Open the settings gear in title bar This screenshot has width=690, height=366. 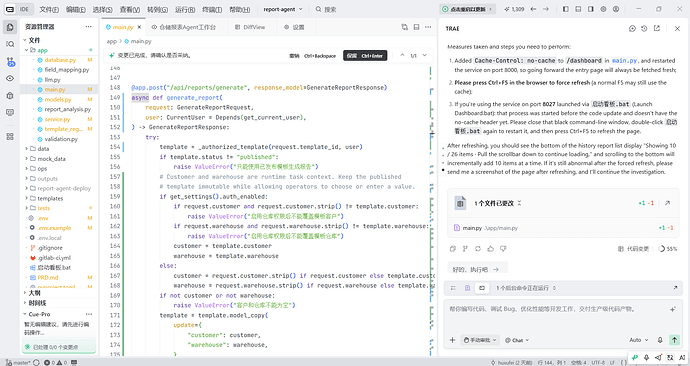[x=603, y=9]
